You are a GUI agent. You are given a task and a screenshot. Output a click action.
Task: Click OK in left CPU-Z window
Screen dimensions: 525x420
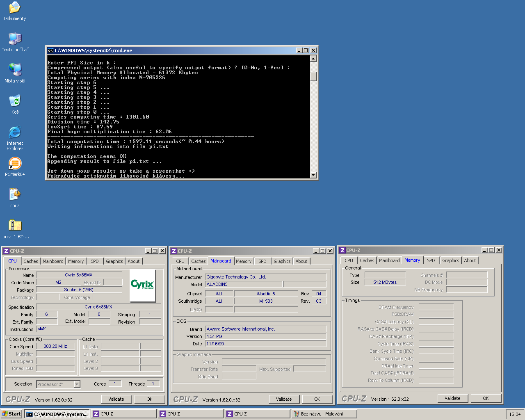[150, 399]
